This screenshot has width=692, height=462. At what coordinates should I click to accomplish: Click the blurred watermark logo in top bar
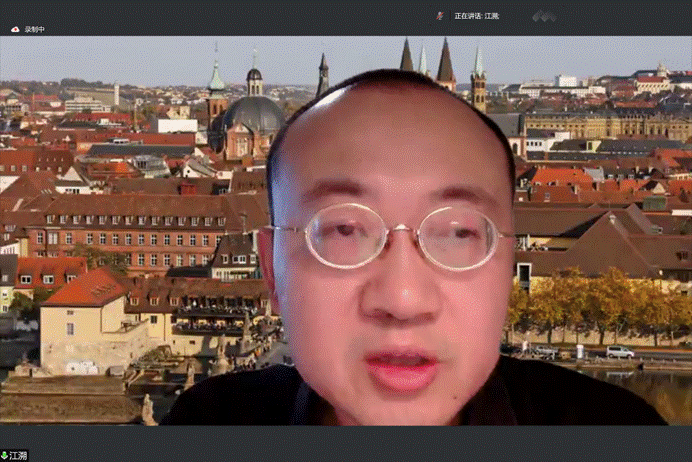pos(544,16)
